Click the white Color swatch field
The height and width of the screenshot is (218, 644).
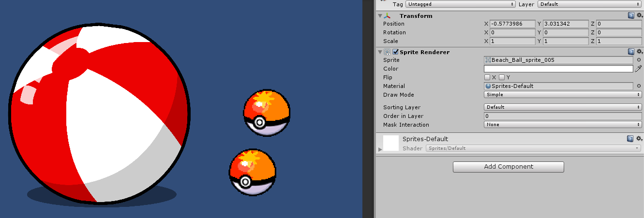pos(558,69)
